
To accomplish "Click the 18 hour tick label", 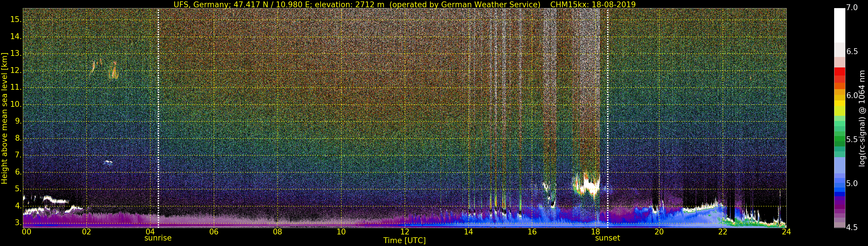I will pyautogui.click(x=595, y=232).
